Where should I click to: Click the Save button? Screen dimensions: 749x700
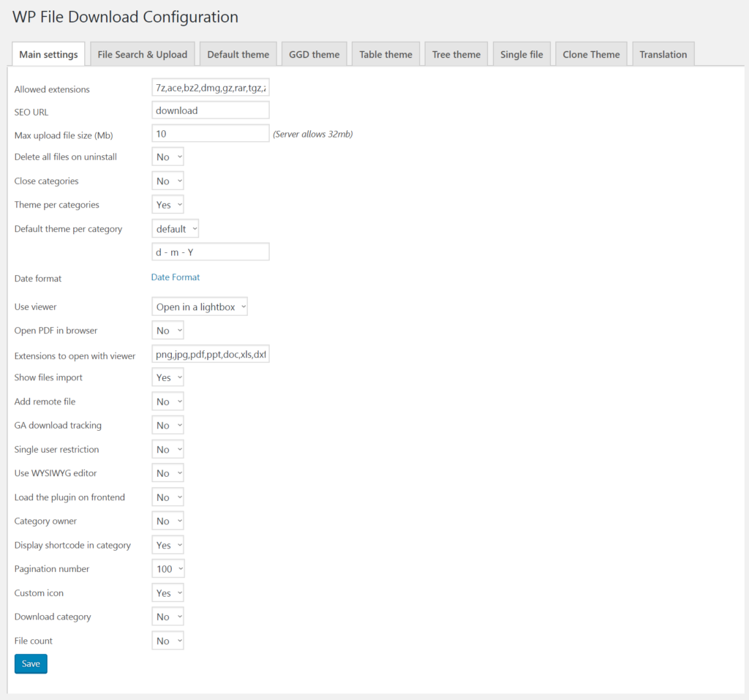pos(31,663)
